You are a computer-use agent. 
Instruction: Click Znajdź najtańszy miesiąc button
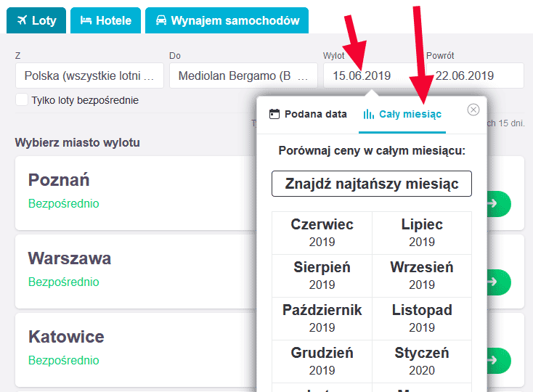(372, 184)
